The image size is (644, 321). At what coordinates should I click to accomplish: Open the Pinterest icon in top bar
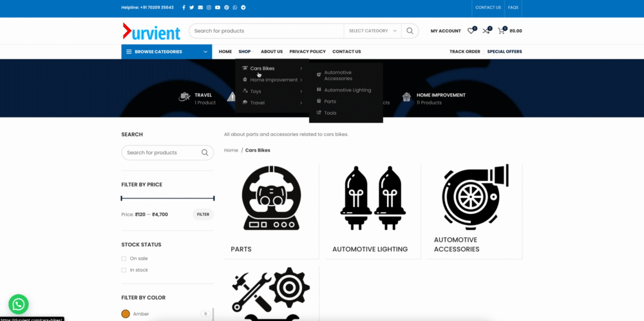226,7
